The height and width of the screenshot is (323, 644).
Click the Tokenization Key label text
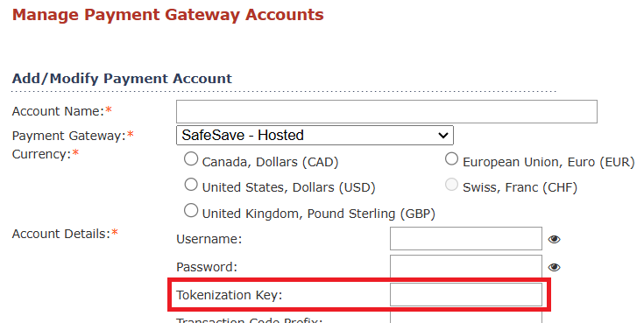coord(230,295)
